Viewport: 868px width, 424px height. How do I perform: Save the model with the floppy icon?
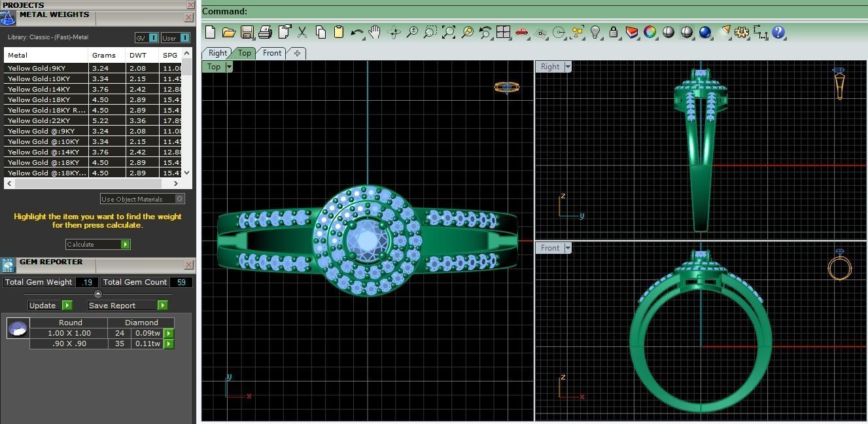pyautogui.click(x=247, y=31)
